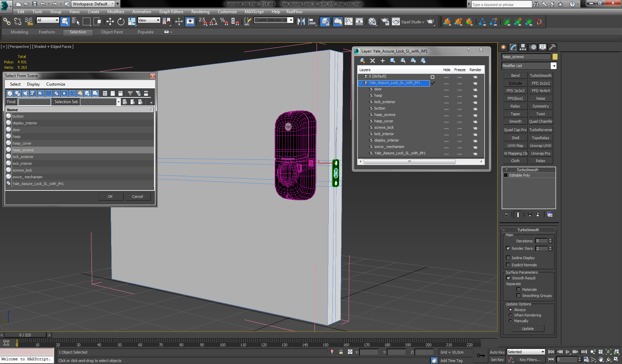Screen dimensions: 622x364
Task: Select the Select and Rotate tool
Action: pyautogui.click(x=121, y=22)
